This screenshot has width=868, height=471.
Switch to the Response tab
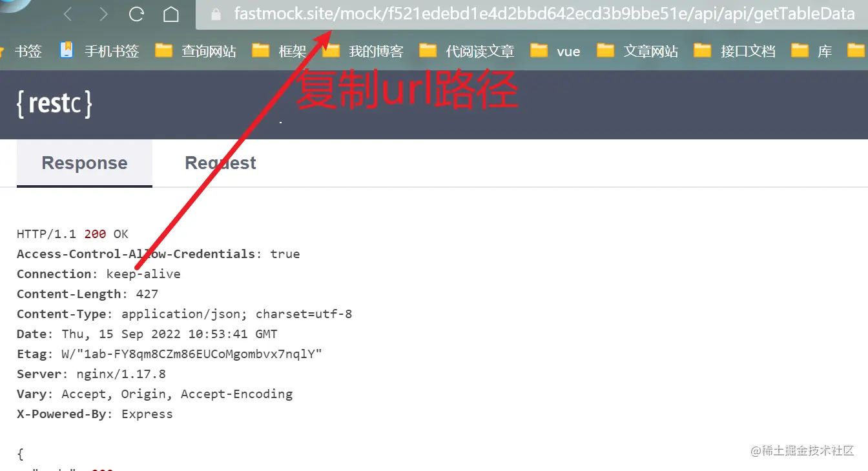(85, 163)
